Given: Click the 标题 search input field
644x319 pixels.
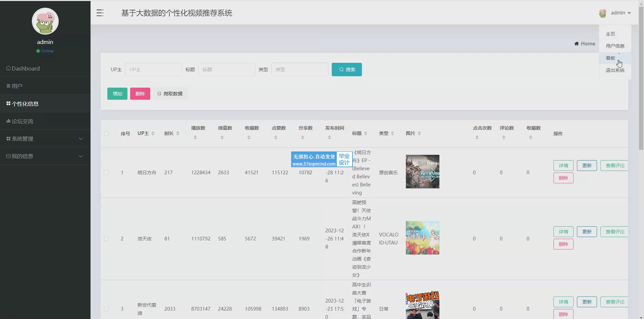Looking at the screenshot, I should pyautogui.click(x=227, y=69).
